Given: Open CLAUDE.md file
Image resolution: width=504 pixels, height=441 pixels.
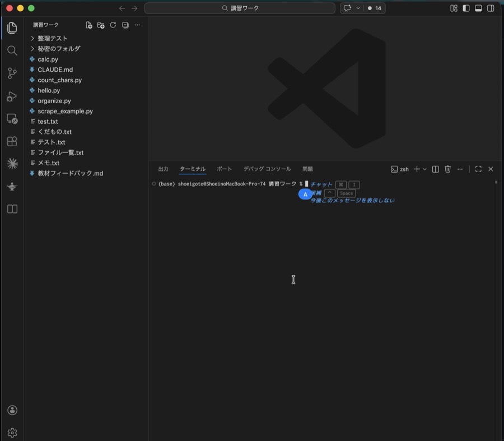Looking at the screenshot, I should 86,69.
